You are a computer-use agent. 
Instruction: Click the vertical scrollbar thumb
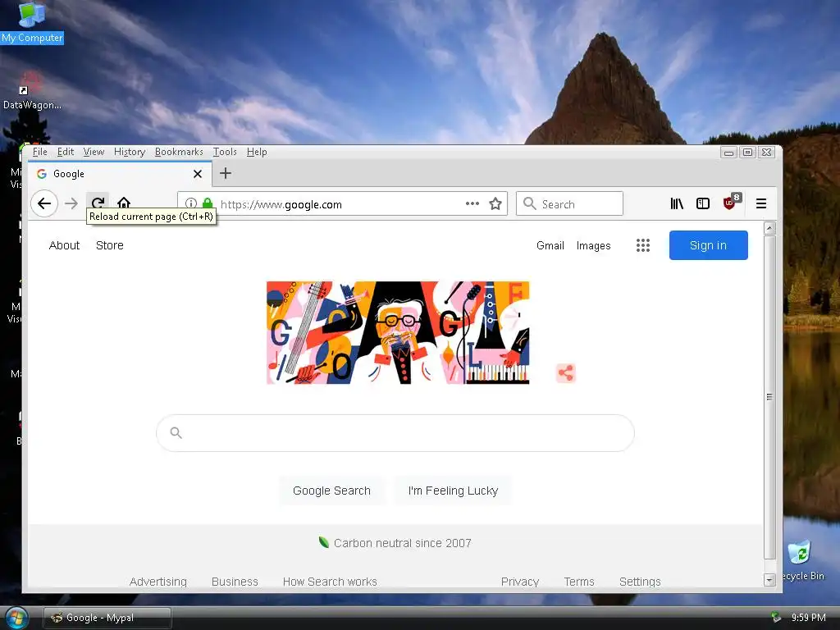[x=769, y=397]
